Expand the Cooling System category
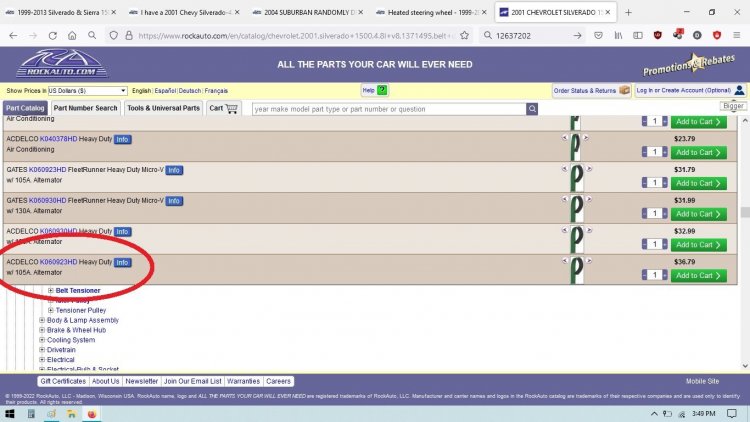 click(x=42, y=340)
